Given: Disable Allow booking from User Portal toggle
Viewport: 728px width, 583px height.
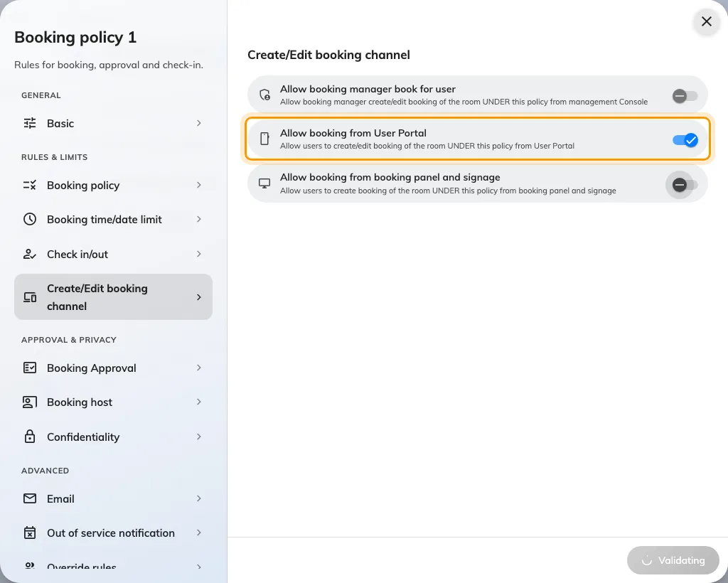Looking at the screenshot, I should point(685,140).
